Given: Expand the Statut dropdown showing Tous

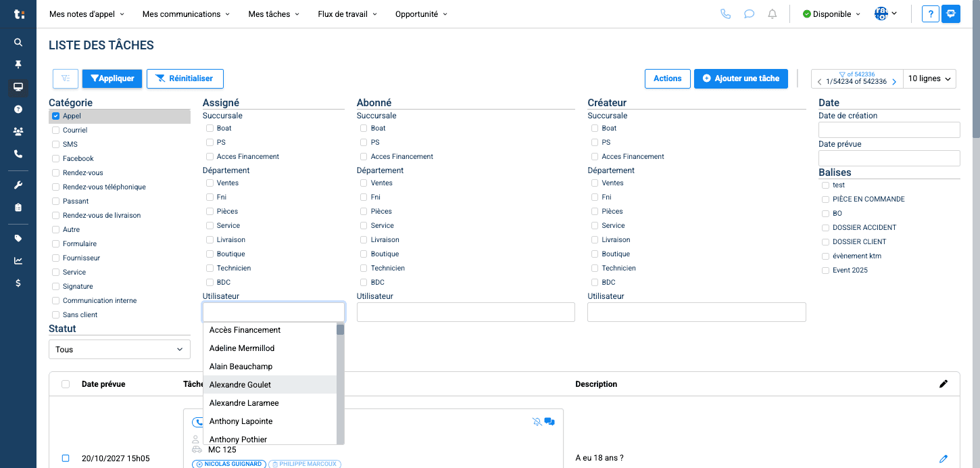Looking at the screenshot, I should [119, 350].
